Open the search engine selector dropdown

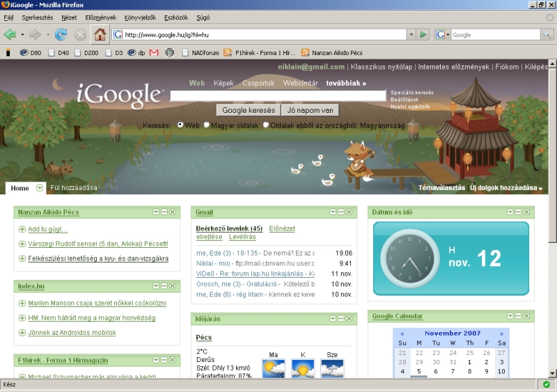coord(448,35)
